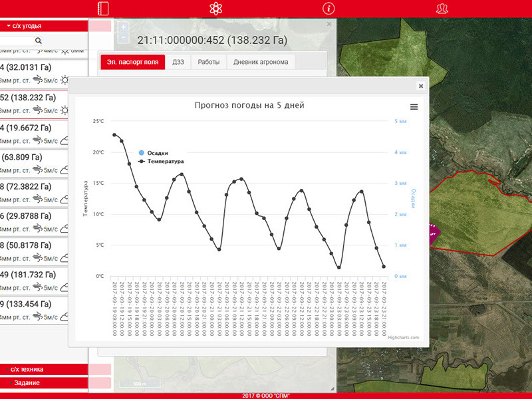The height and width of the screenshot is (399, 532).
Task: Open the Дневник агронома tab
Action: (260, 62)
